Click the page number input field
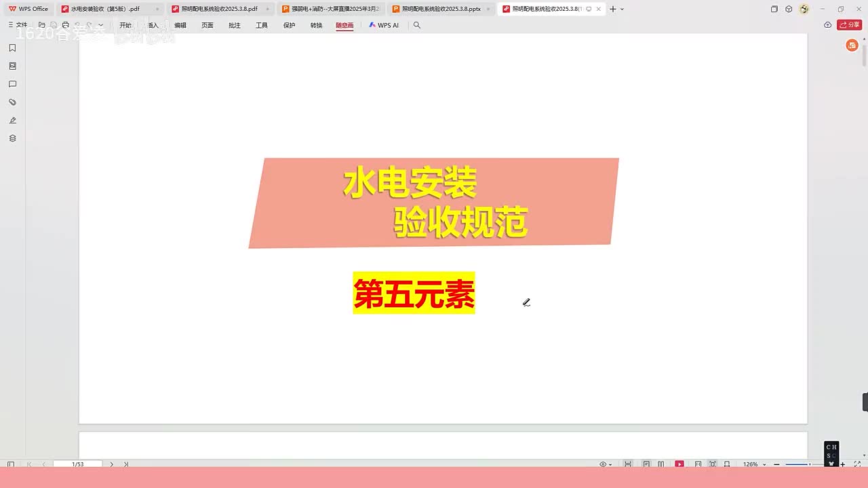 (x=78, y=464)
